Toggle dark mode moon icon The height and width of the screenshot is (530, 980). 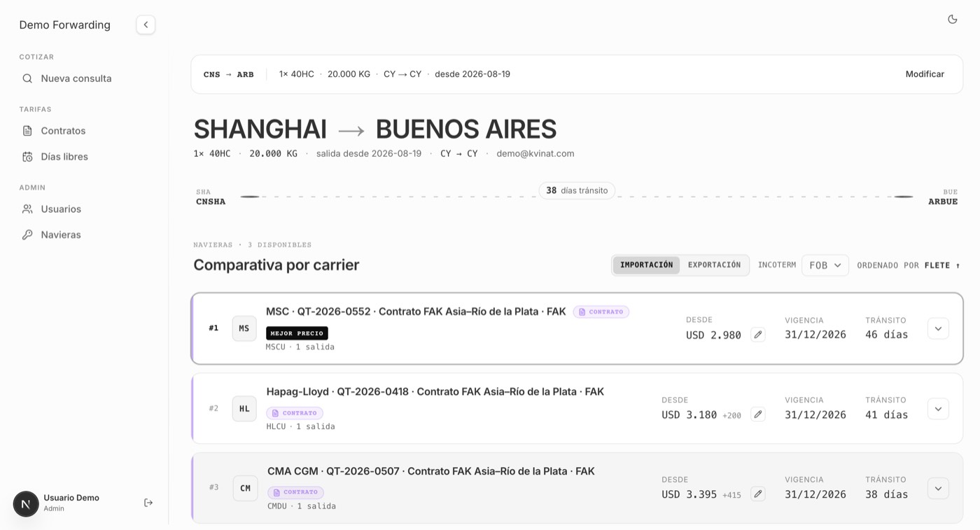point(952,20)
